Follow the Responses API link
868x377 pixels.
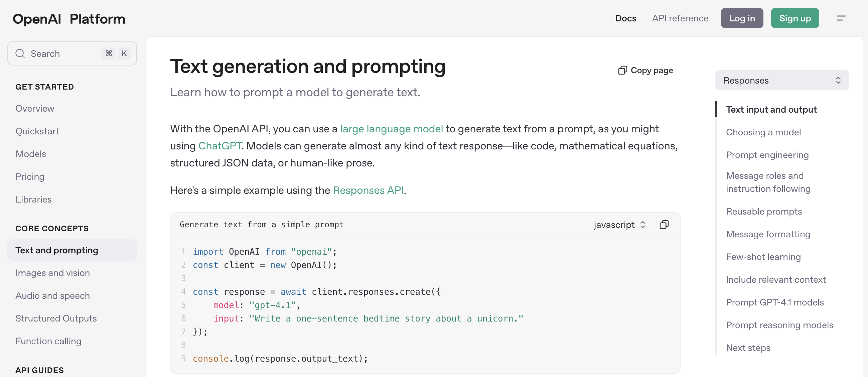368,191
